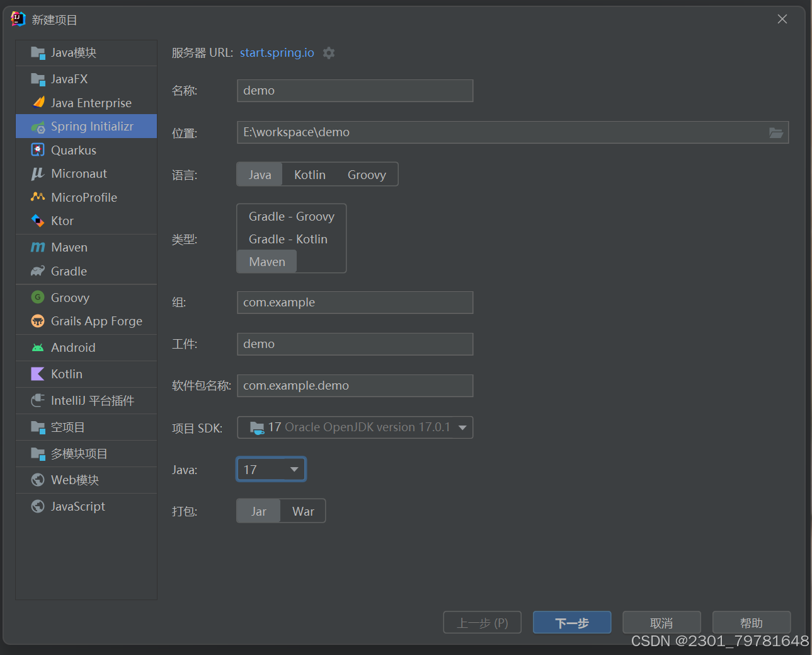Select Maven in the 类型 list

pyautogui.click(x=267, y=262)
